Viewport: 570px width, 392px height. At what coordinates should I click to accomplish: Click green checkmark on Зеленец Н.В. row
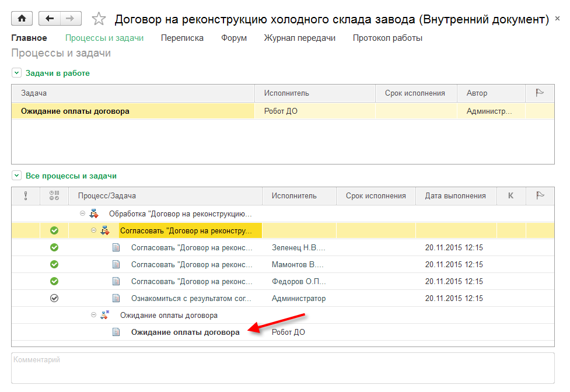[54, 247]
